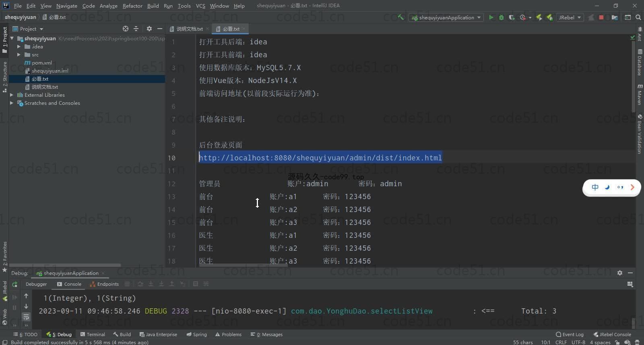Click the profiler run icon
This screenshot has width=644, height=345.
[x=522, y=17]
